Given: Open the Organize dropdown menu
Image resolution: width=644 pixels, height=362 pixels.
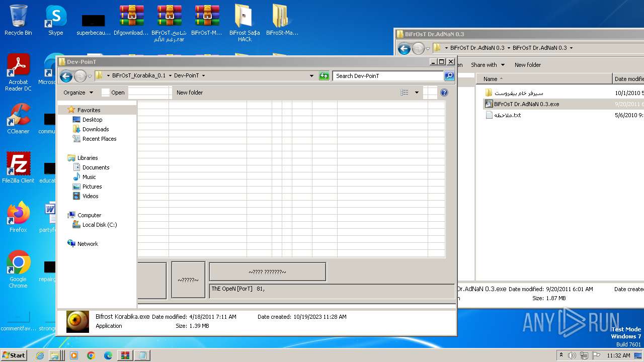Looking at the screenshot, I should click(x=78, y=93).
